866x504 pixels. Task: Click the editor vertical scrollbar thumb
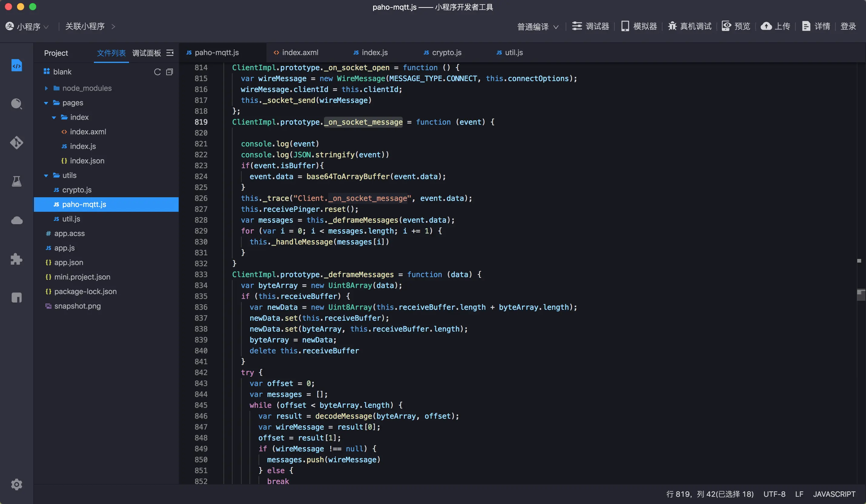pos(861,295)
